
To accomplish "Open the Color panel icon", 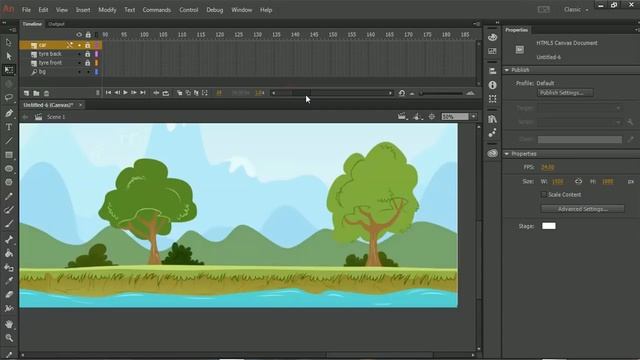I will [493, 37].
